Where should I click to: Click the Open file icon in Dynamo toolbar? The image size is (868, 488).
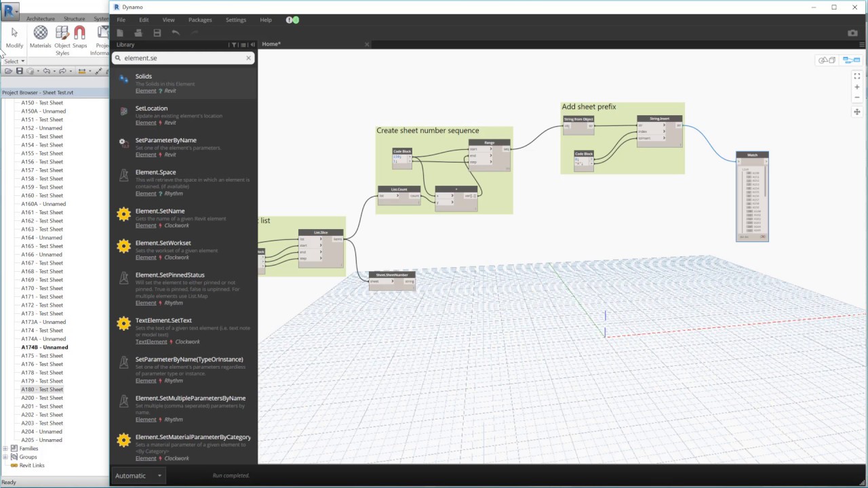138,33
